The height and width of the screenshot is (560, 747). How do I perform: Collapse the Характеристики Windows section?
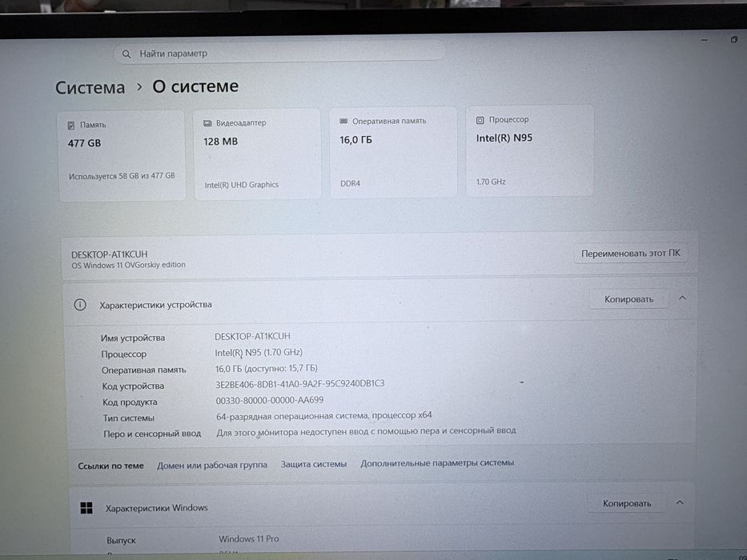click(x=680, y=503)
